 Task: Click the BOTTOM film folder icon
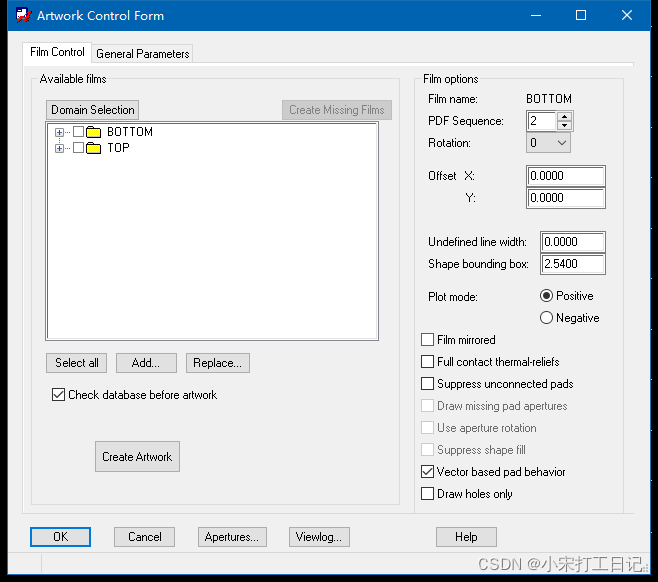[x=94, y=132]
